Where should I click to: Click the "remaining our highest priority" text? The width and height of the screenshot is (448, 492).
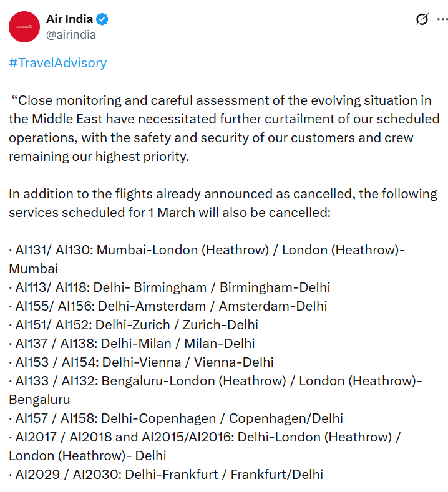click(x=98, y=157)
